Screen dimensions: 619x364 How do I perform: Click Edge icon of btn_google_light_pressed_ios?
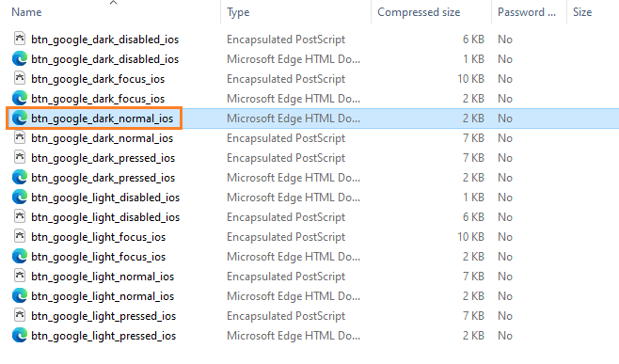click(20, 335)
